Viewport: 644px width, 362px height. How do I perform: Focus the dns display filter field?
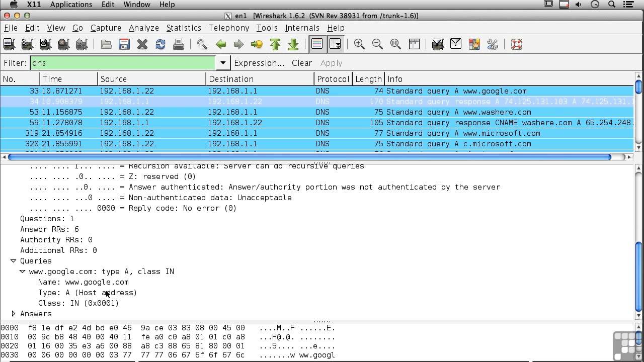click(x=123, y=63)
